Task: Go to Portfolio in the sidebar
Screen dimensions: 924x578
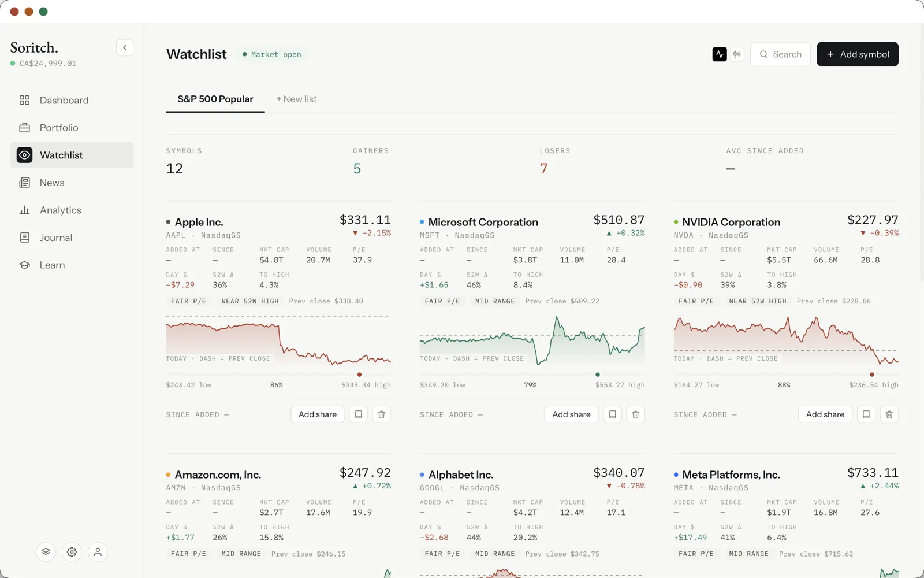Action: [x=72, y=128]
